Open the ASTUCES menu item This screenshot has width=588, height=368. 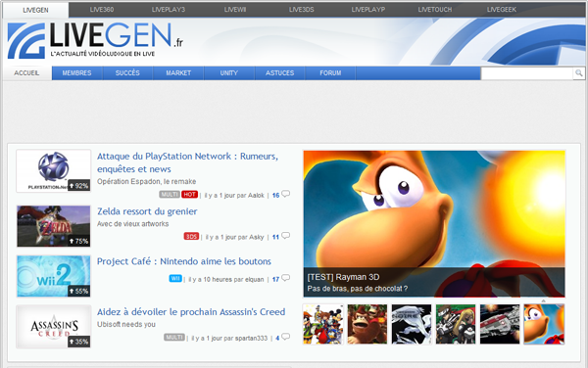point(279,73)
